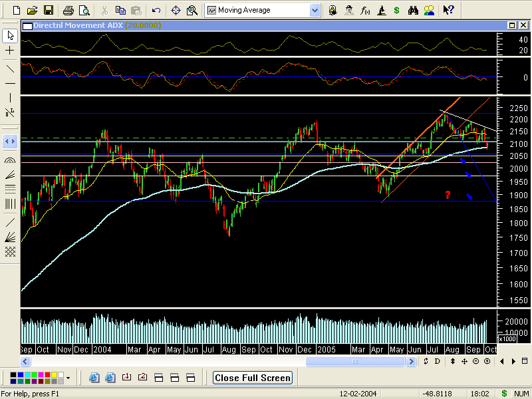Select the Gann grid drawing tool
532x399 pixels.
click(10, 251)
